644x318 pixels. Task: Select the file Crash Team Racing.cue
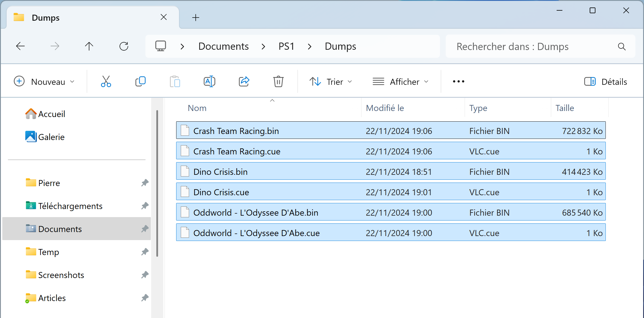pos(391,151)
